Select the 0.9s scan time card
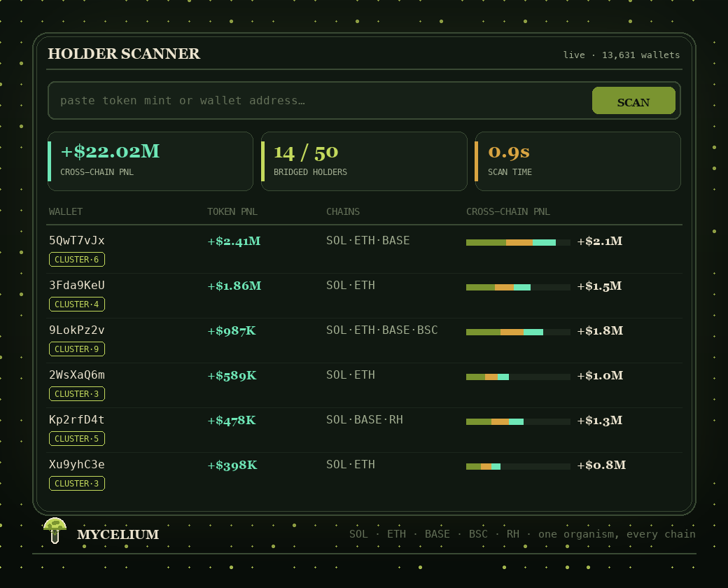This screenshot has width=728, height=588. pyautogui.click(x=577, y=161)
